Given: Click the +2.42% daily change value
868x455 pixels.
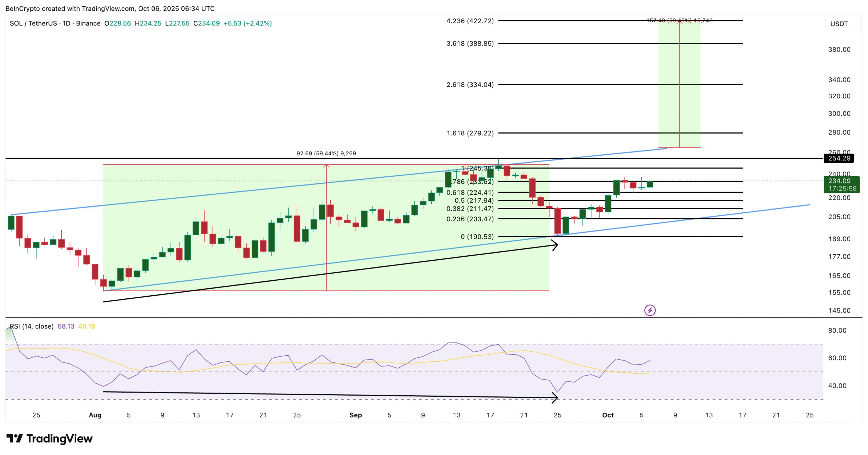Looking at the screenshot, I should tap(258, 23).
